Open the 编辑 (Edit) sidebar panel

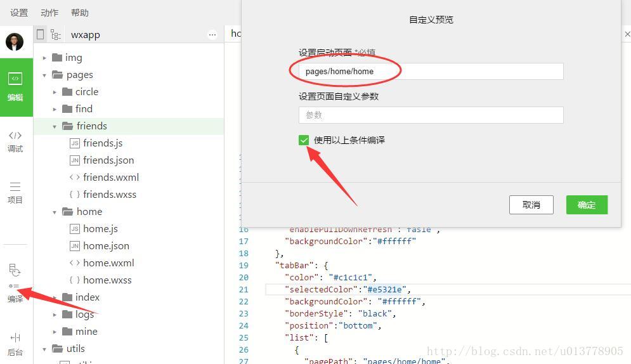(16, 87)
